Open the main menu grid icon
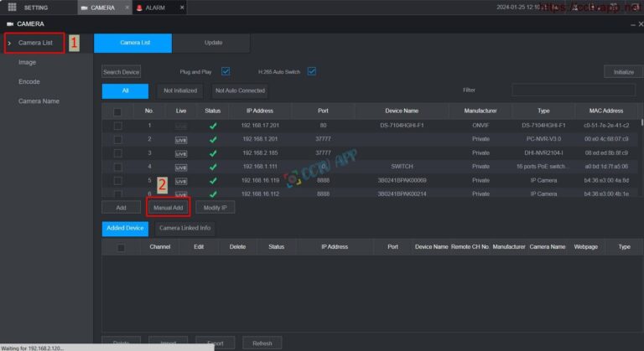The width and height of the screenshot is (644, 351). pos(12,7)
